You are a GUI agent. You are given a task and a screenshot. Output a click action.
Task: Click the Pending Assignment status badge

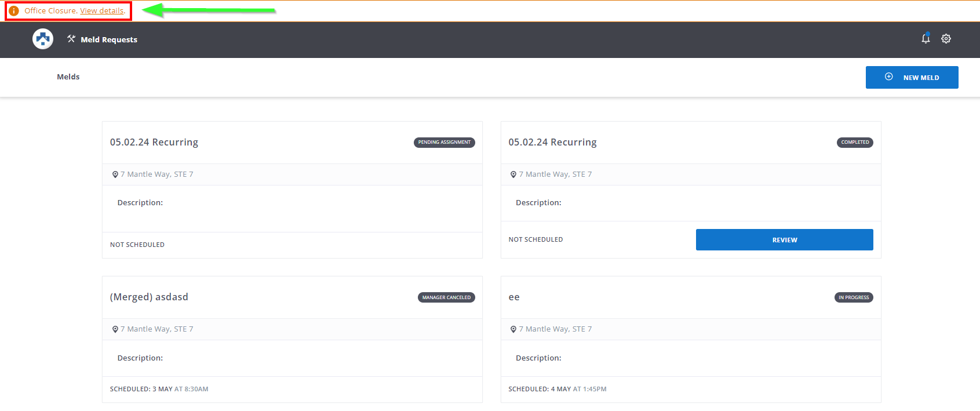click(444, 143)
